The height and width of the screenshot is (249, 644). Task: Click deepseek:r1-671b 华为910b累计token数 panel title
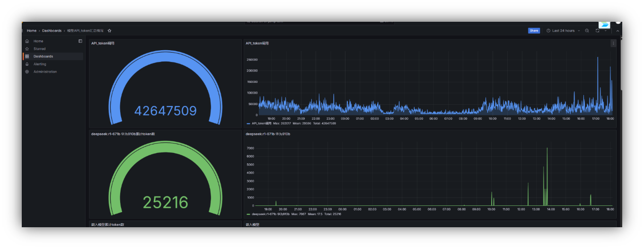tap(123, 134)
